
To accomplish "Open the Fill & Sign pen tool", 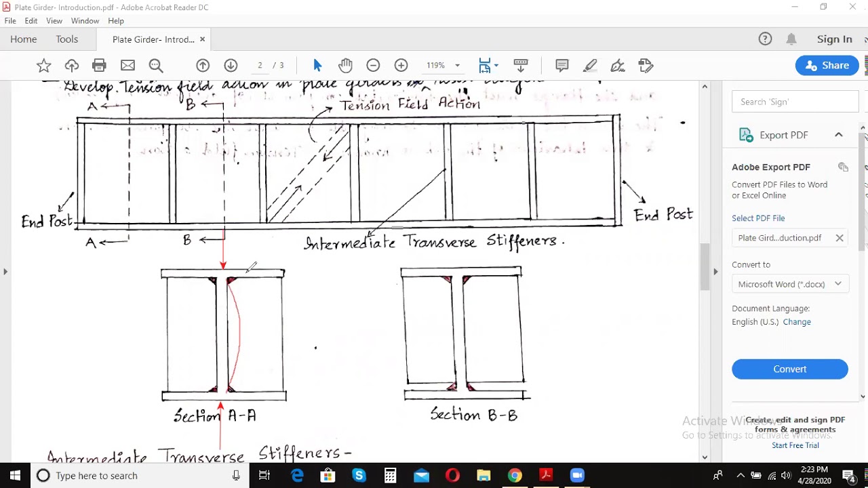I will [618, 66].
